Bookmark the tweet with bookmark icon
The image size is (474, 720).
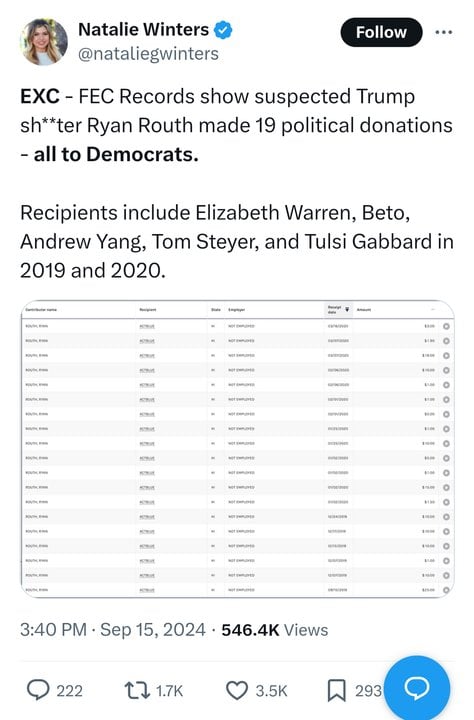pos(336,691)
